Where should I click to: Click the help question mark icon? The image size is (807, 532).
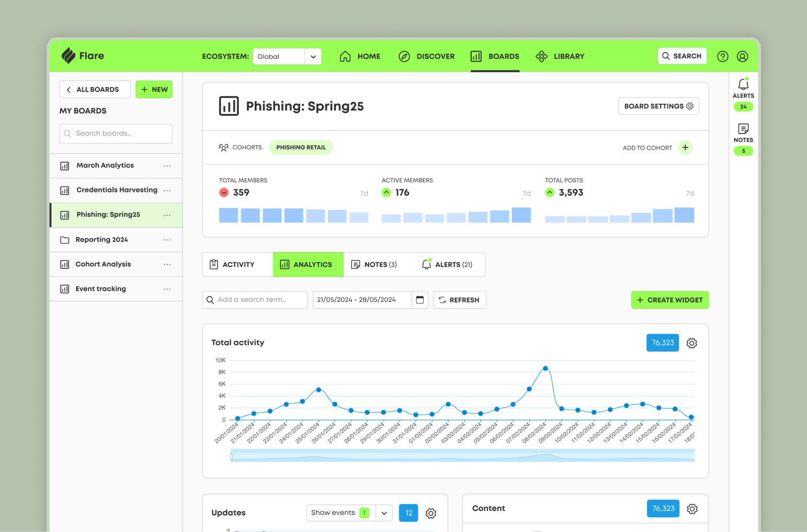722,56
